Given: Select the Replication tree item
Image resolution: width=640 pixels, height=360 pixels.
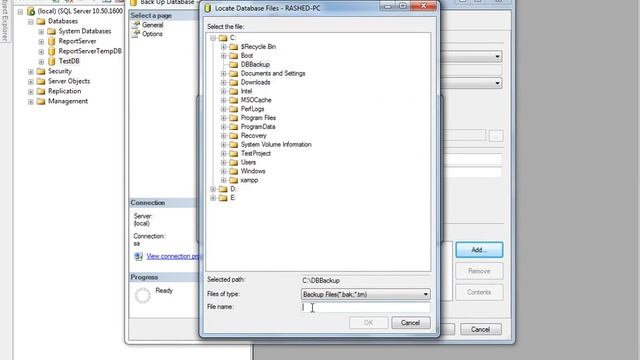Looking at the screenshot, I should [x=64, y=91].
